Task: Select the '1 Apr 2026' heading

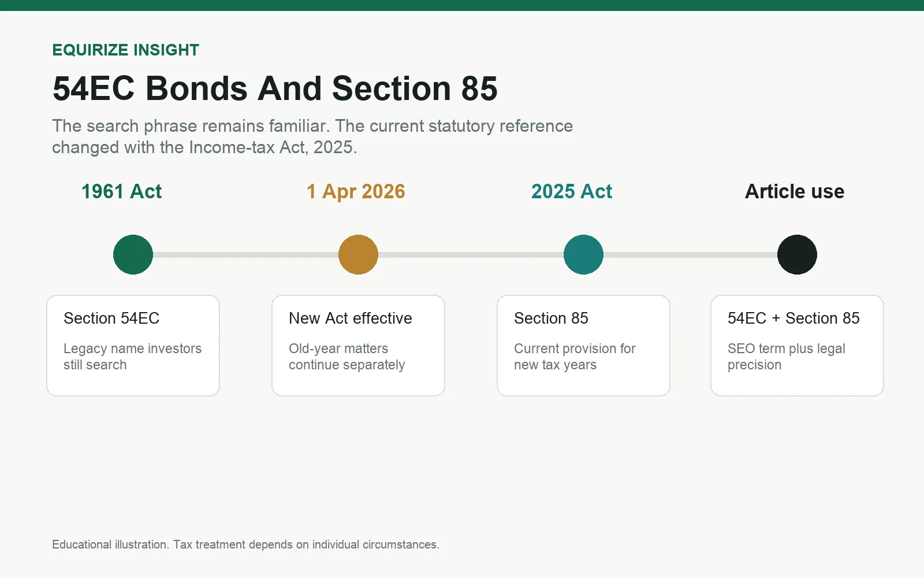Action: [356, 191]
